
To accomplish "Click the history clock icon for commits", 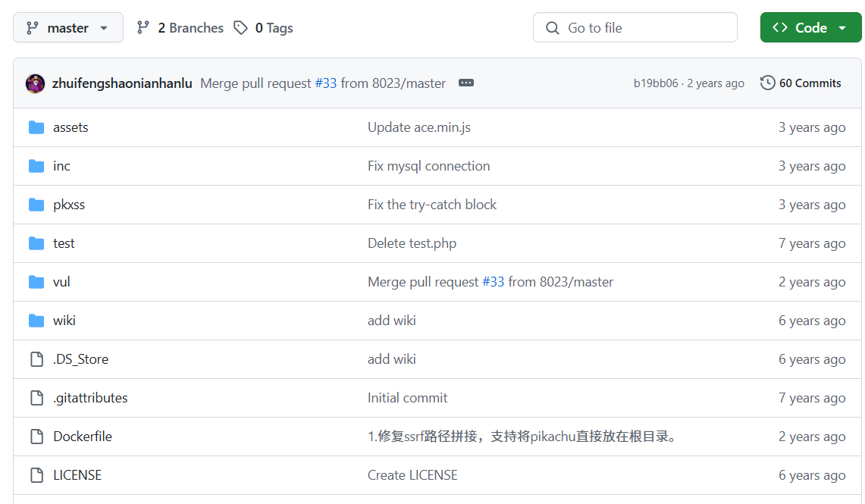I will click(767, 83).
